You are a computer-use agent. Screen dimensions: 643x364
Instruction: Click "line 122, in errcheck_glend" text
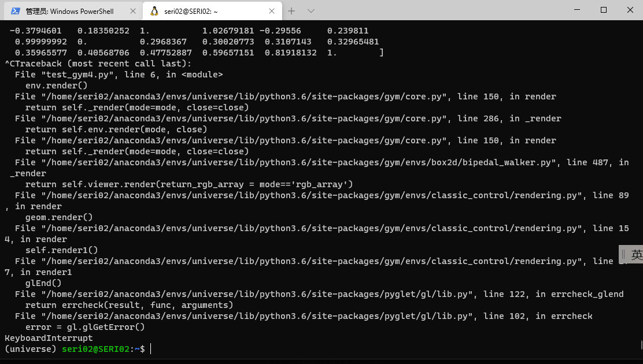(x=553, y=294)
